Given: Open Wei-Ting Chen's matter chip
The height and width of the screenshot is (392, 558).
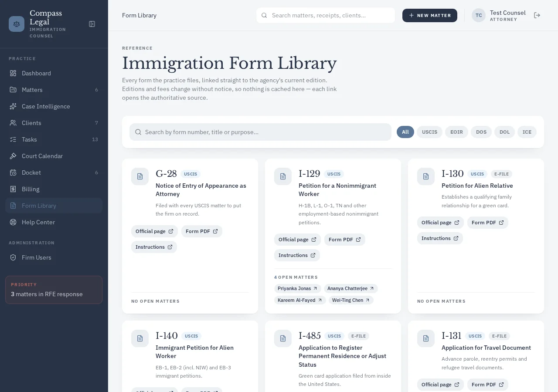Looking at the screenshot, I should coord(351,300).
